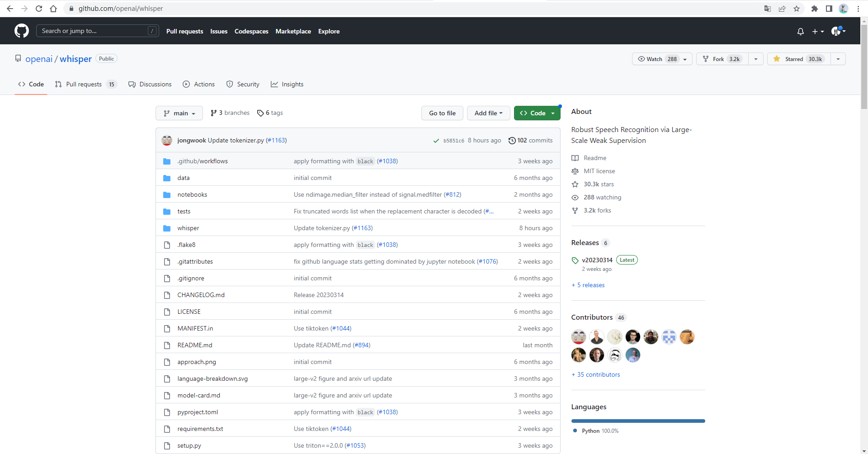Open pull request #1163 in commit header
Screen dimensions: 868x454
pyautogui.click(x=276, y=141)
